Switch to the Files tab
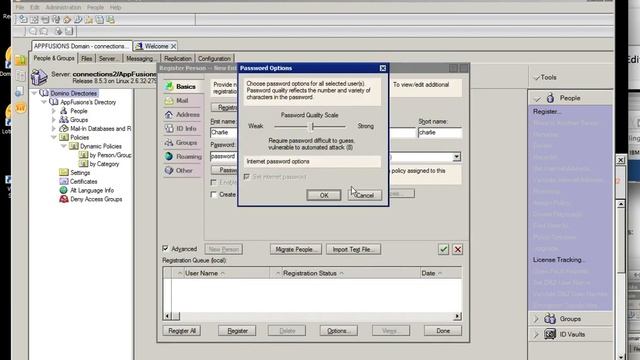The height and width of the screenshot is (360, 640). pos(87,59)
